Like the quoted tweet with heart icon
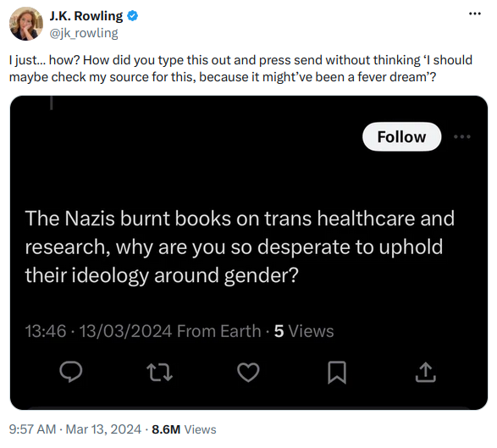The height and width of the screenshot is (448, 497). tap(248, 373)
